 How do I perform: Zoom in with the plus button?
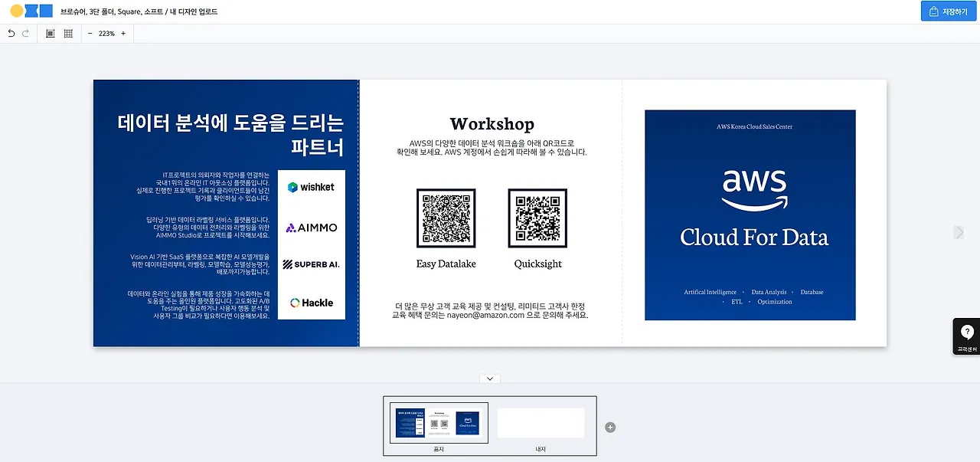[x=123, y=34]
